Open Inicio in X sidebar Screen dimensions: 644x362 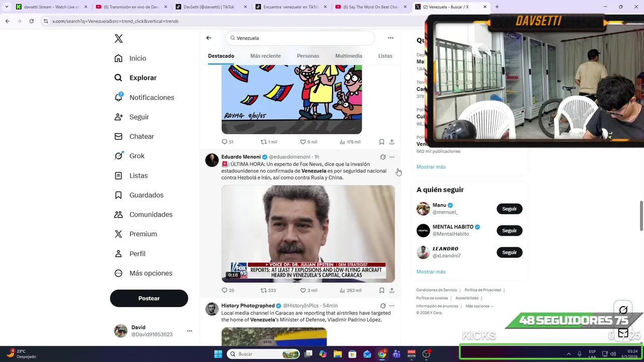click(130, 58)
